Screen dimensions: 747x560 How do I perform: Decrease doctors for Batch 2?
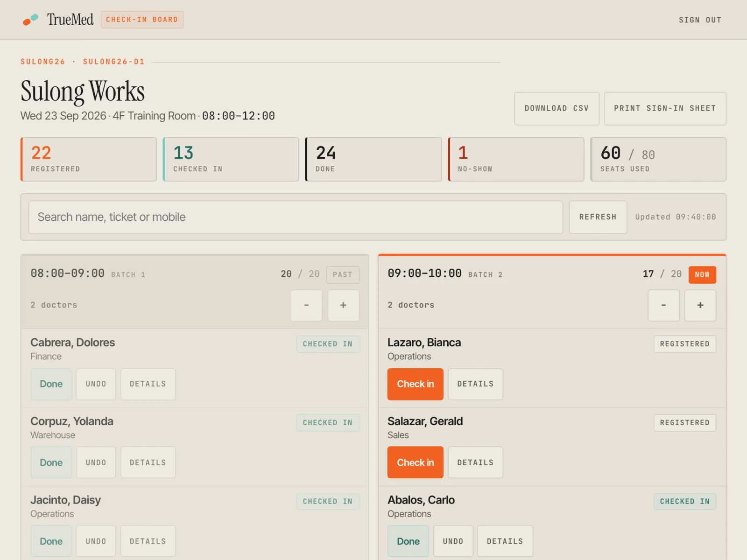(x=663, y=305)
